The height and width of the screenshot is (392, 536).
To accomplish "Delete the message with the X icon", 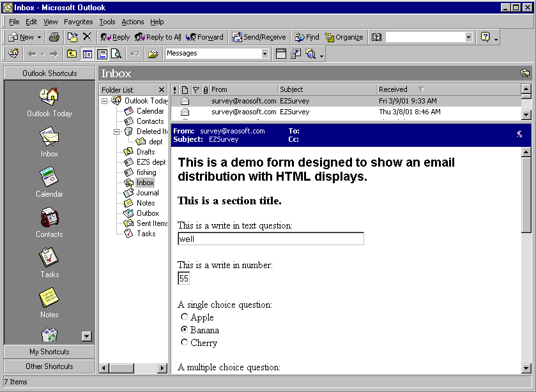I will [88, 36].
